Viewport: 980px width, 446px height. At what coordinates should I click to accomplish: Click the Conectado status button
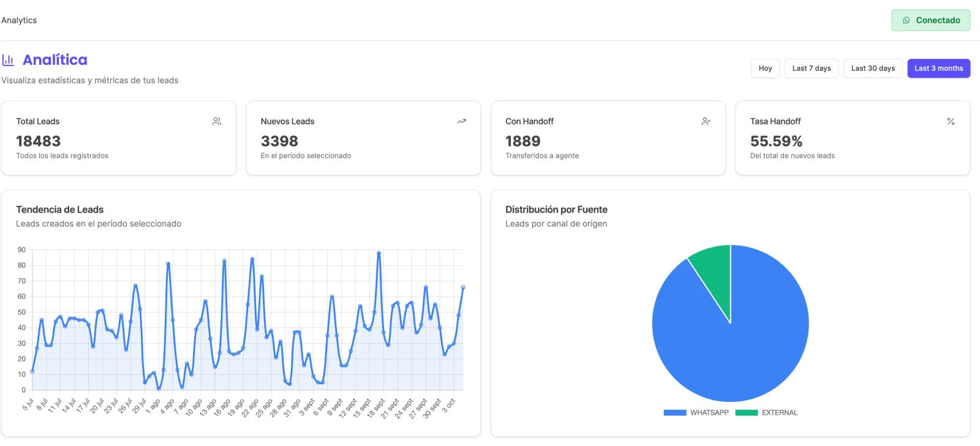930,20
